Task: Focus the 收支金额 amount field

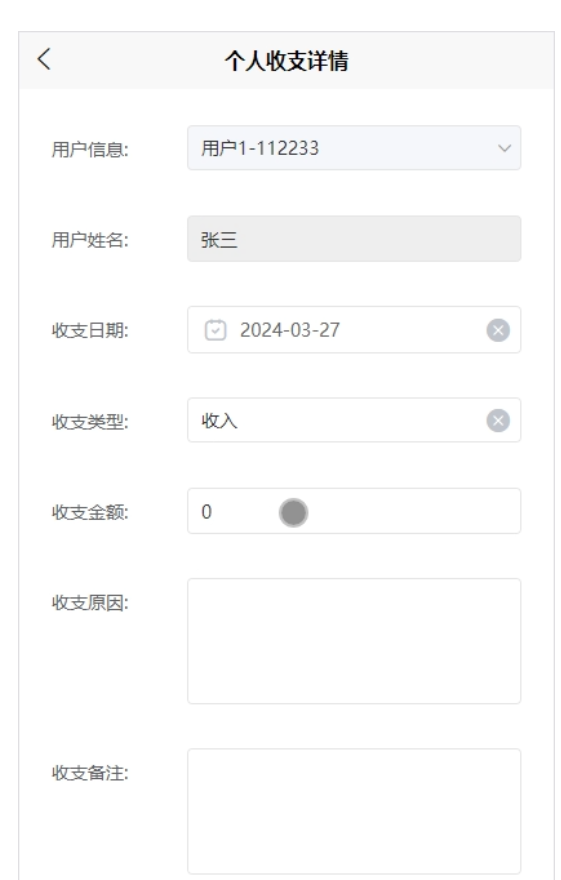Action: [354, 511]
